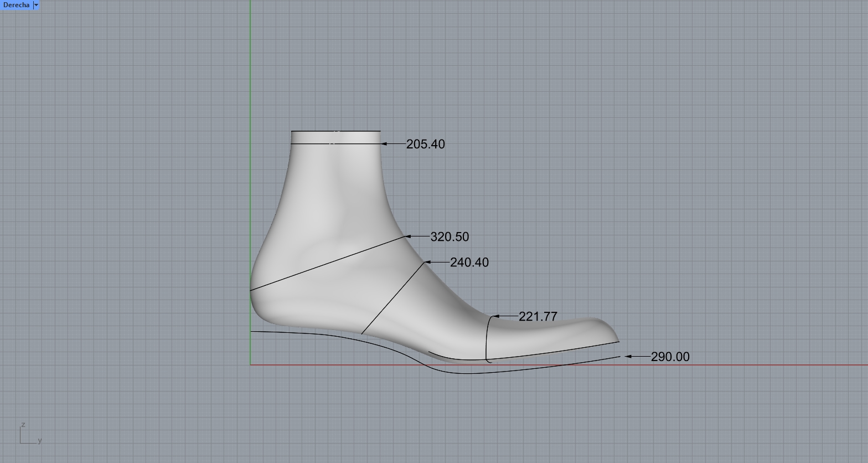Viewport: 868px width, 463px height.
Task: Click the toe tip of the shoe last
Action: [x=617, y=339]
